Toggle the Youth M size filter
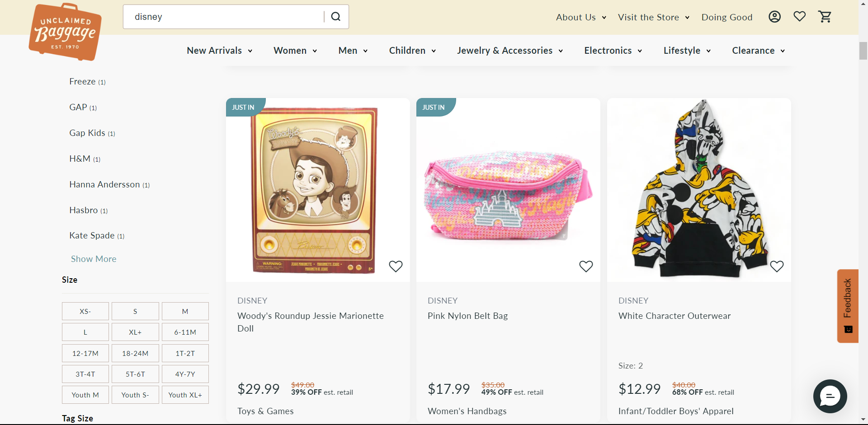868x425 pixels. [85, 395]
